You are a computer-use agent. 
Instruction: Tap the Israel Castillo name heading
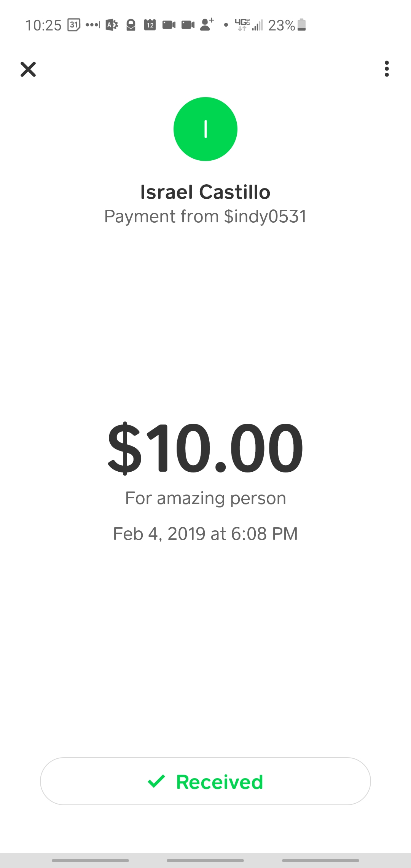coord(205,192)
